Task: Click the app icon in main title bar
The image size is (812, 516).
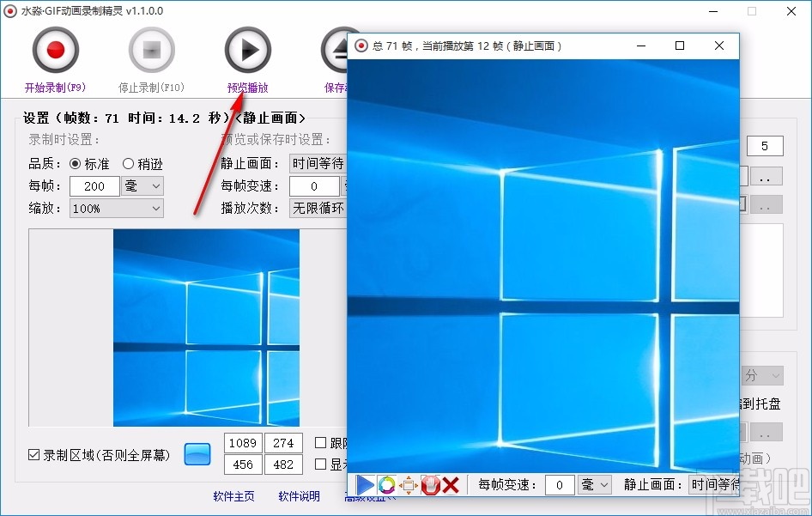Action: [9, 11]
